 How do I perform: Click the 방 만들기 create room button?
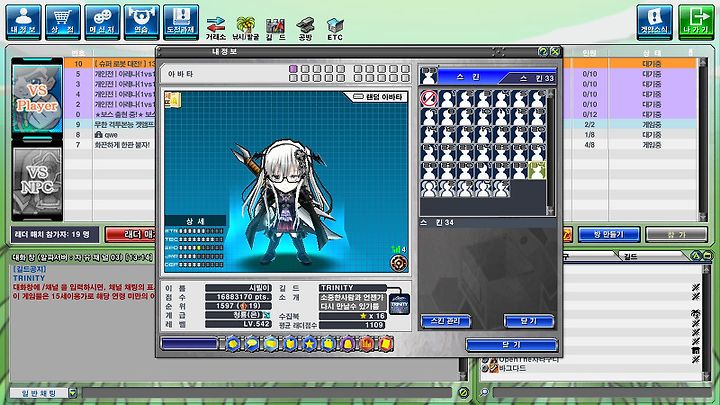tap(609, 234)
